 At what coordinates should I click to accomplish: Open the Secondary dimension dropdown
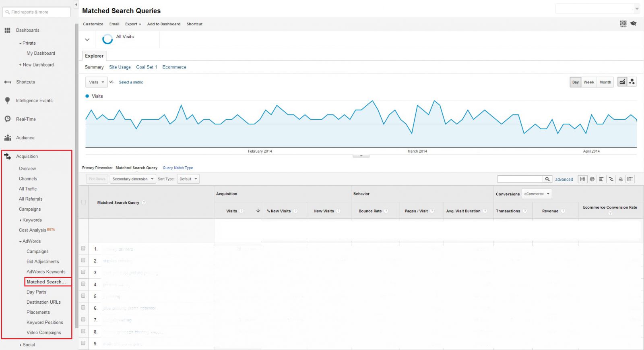tap(133, 179)
